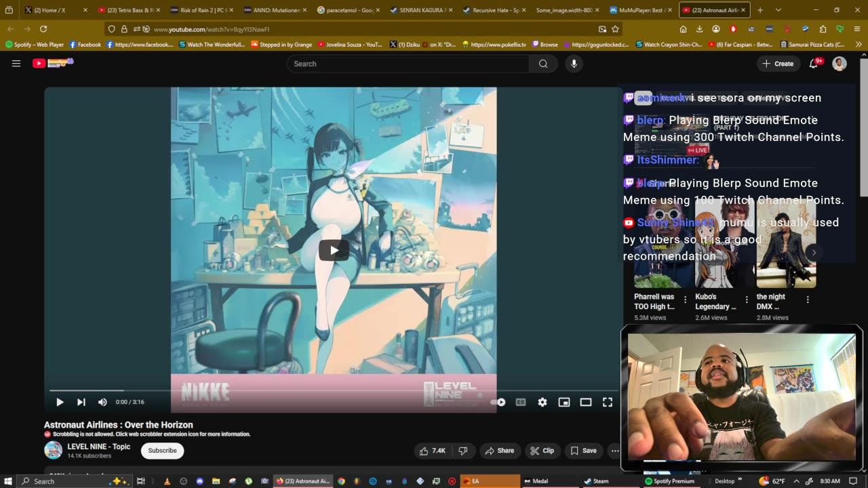The height and width of the screenshot is (488, 868).
Task: Show more bookmarks chevron
Action: (859, 45)
